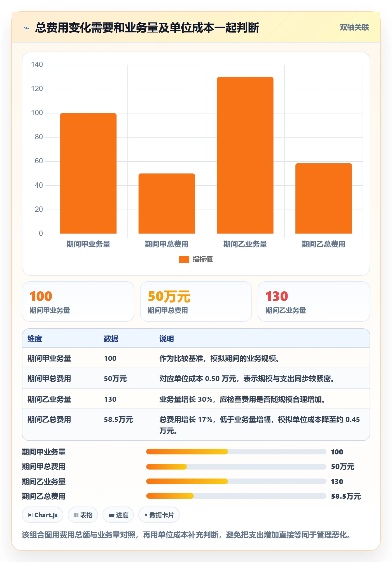Click the diamond icon in the 数据卡片 chip
The image size is (392, 562).
(x=146, y=515)
